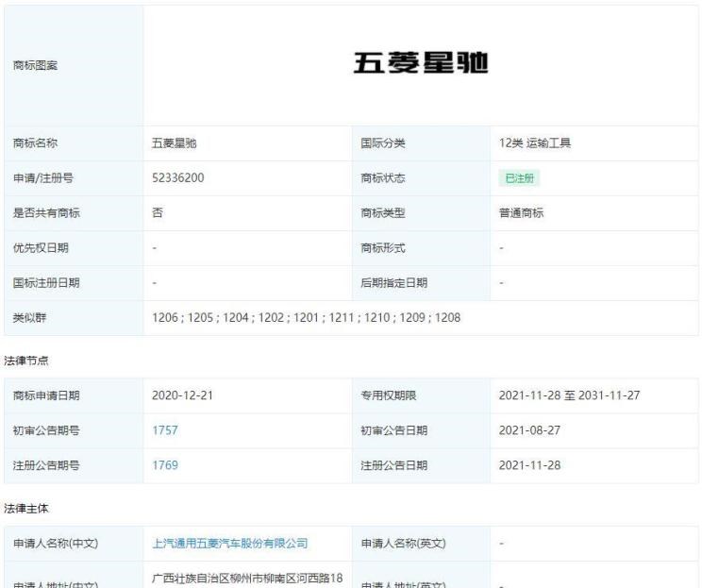This screenshot has height=588, width=702.
Task: Select registration announcement date 2021-11-28 cell
Action: (x=594, y=465)
